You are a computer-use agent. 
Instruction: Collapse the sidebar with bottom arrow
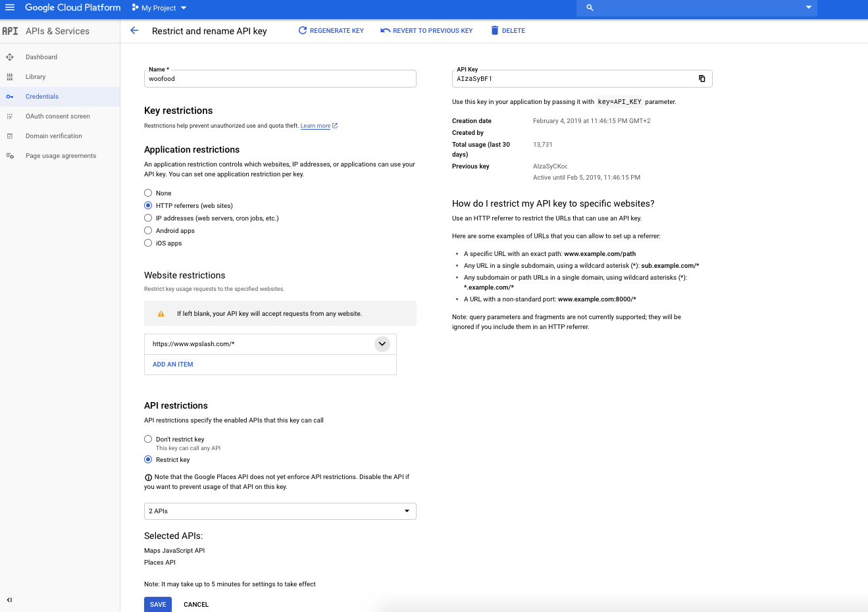click(x=9, y=599)
